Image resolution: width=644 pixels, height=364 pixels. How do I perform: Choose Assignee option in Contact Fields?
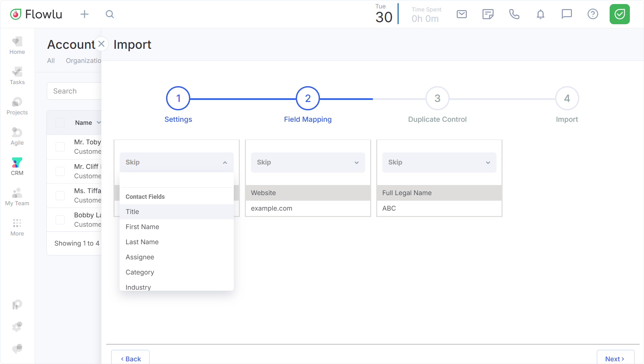coord(140,257)
